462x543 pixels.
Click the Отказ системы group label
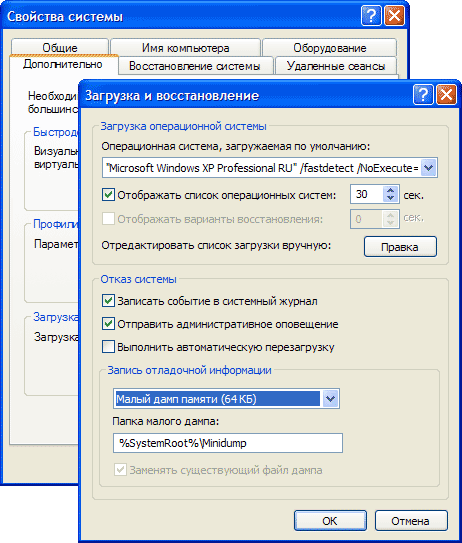coord(139,279)
